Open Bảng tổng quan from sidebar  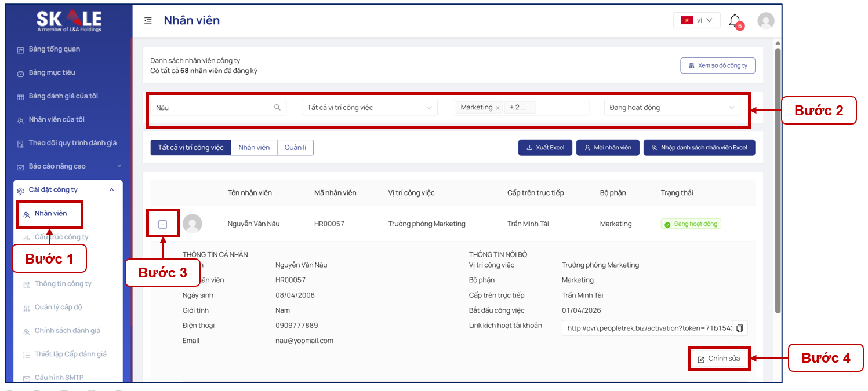point(55,49)
